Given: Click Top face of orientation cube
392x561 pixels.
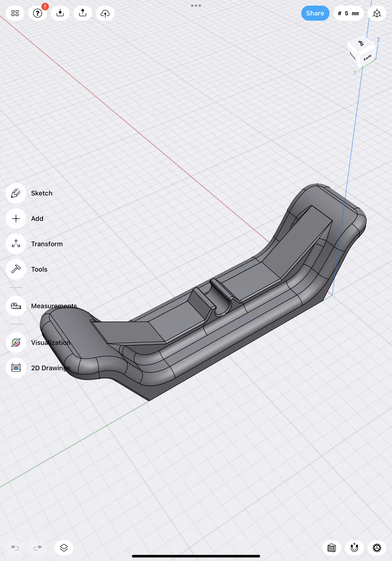Looking at the screenshot, I should [361, 43].
